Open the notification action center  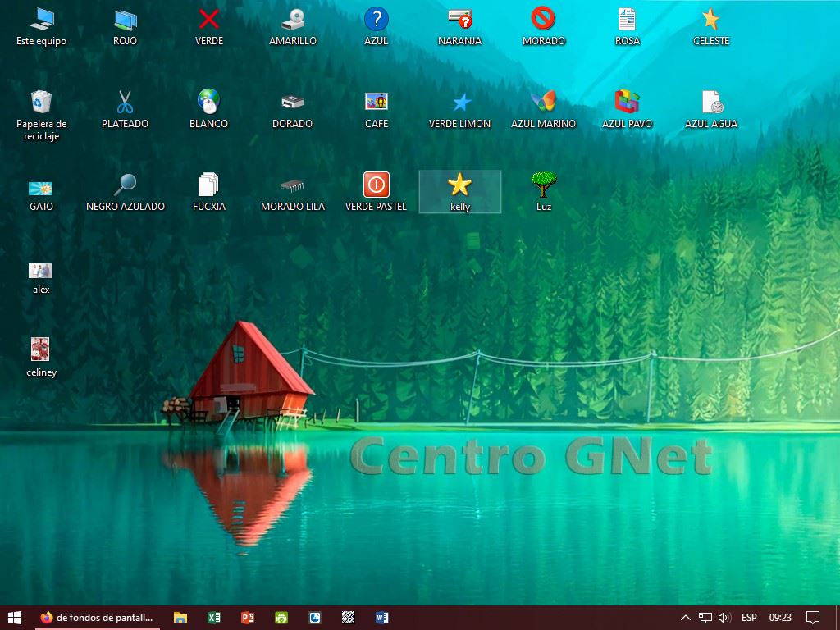[x=813, y=618]
